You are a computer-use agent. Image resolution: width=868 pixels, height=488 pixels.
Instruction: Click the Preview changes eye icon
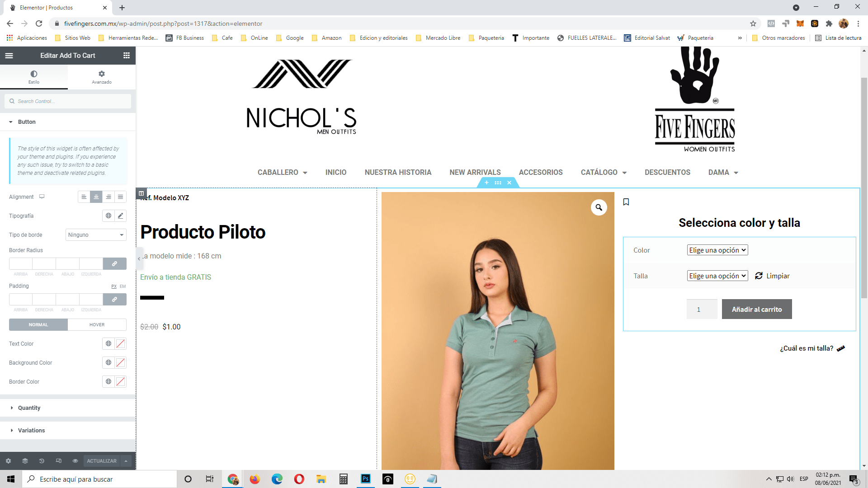[75, 461]
